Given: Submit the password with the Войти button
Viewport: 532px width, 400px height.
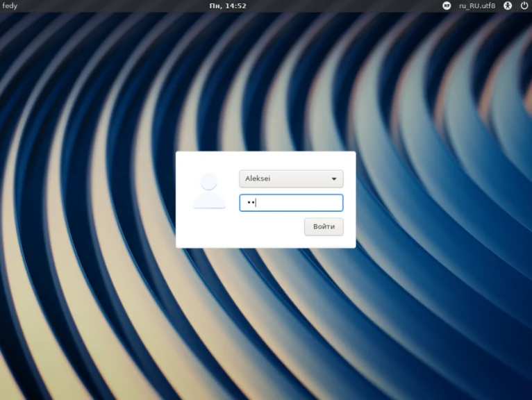Looking at the screenshot, I should pyautogui.click(x=324, y=227).
